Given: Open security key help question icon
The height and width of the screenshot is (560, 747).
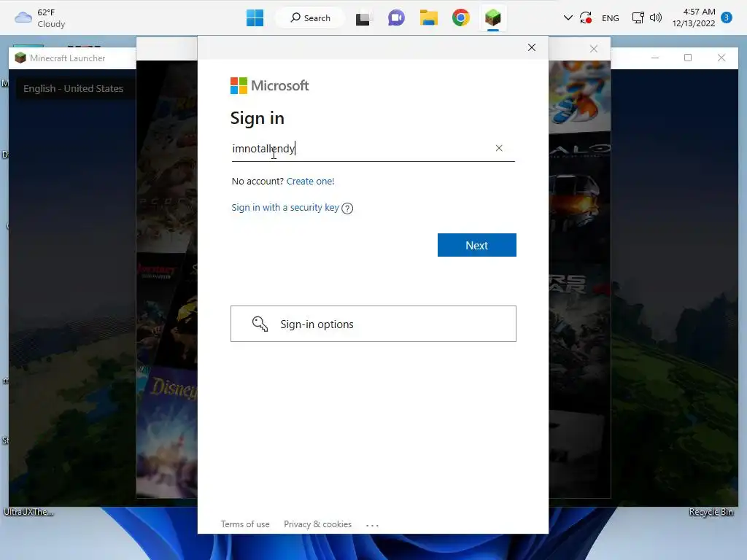Looking at the screenshot, I should pyautogui.click(x=347, y=208).
